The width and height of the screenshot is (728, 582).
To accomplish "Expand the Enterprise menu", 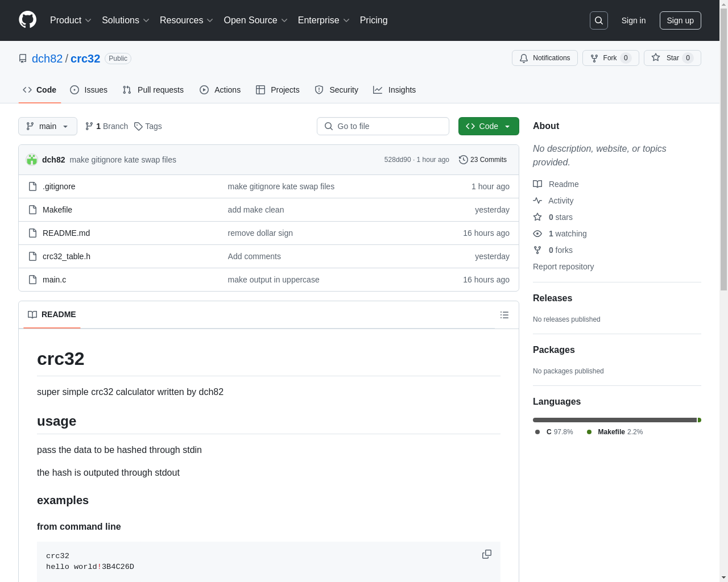I will pos(324,20).
